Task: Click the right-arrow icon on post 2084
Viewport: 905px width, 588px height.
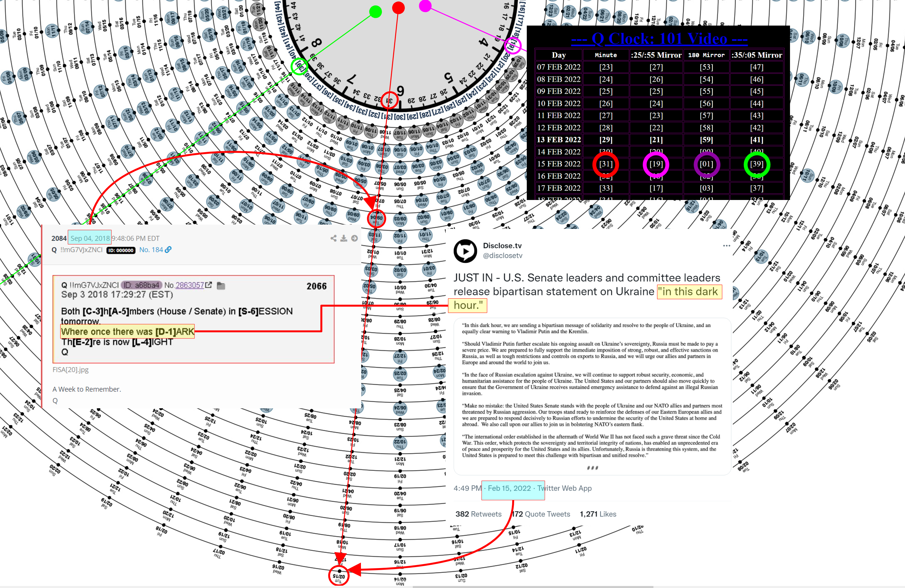Action: pyautogui.click(x=354, y=238)
